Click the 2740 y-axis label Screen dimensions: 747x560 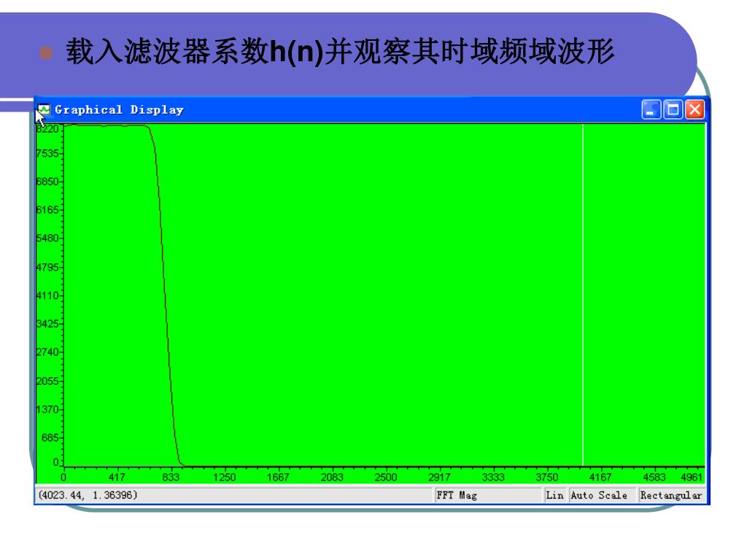[47, 352]
